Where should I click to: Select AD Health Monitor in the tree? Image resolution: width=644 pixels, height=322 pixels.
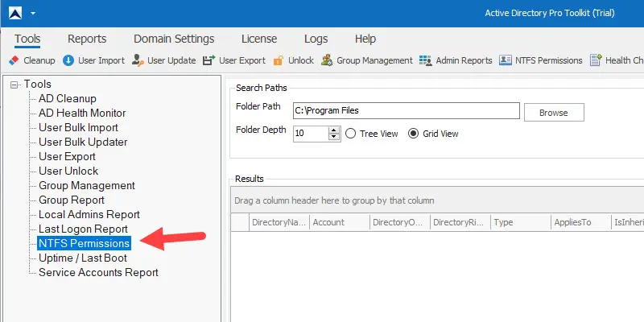(82, 113)
